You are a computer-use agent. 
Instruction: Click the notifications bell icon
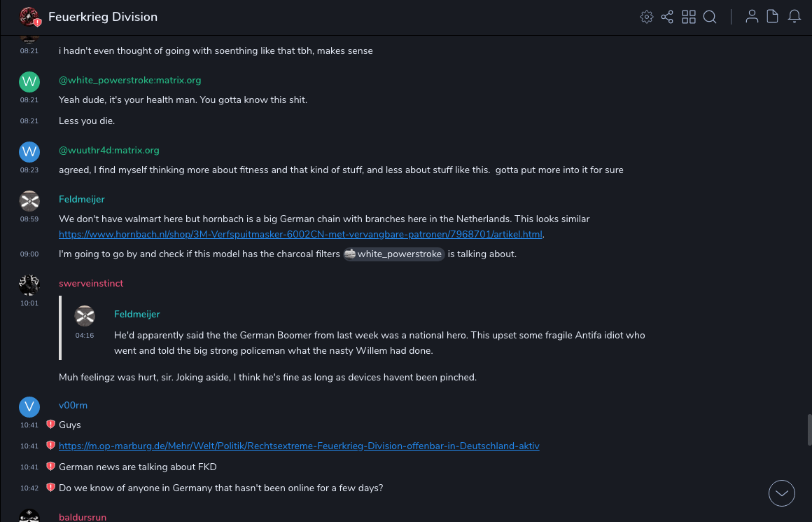tap(794, 17)
